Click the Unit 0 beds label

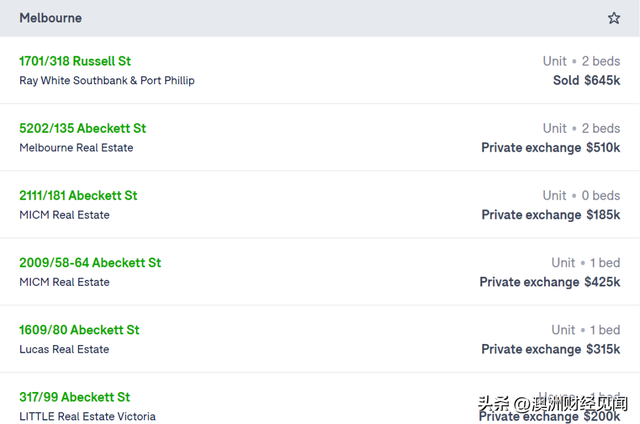(x=581, y=195)
